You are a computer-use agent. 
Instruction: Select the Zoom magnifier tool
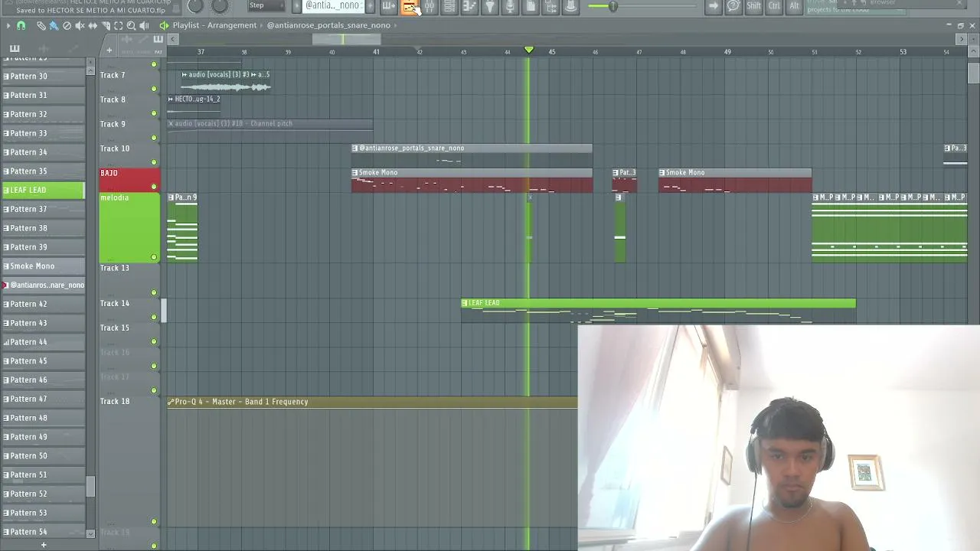(131, 25)
